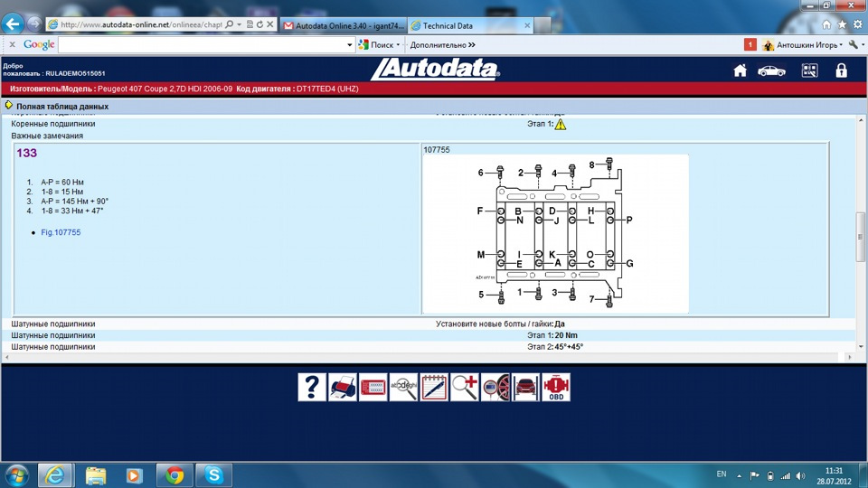Open the OBD engine diagnostics icon
This screenshot has height=488, width=868.
point(555,387)
